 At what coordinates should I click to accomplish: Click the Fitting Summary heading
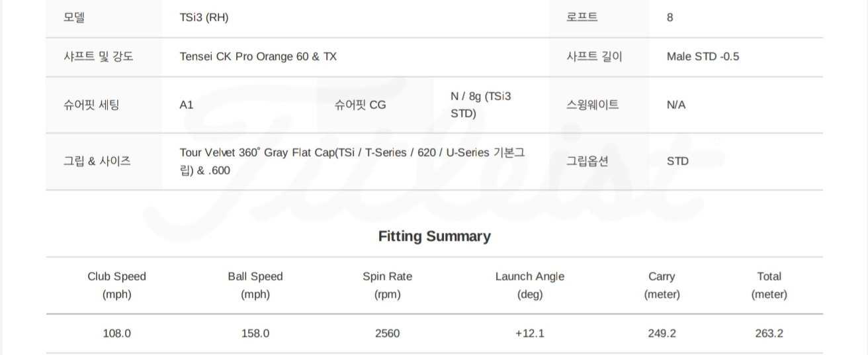point(434,236)
